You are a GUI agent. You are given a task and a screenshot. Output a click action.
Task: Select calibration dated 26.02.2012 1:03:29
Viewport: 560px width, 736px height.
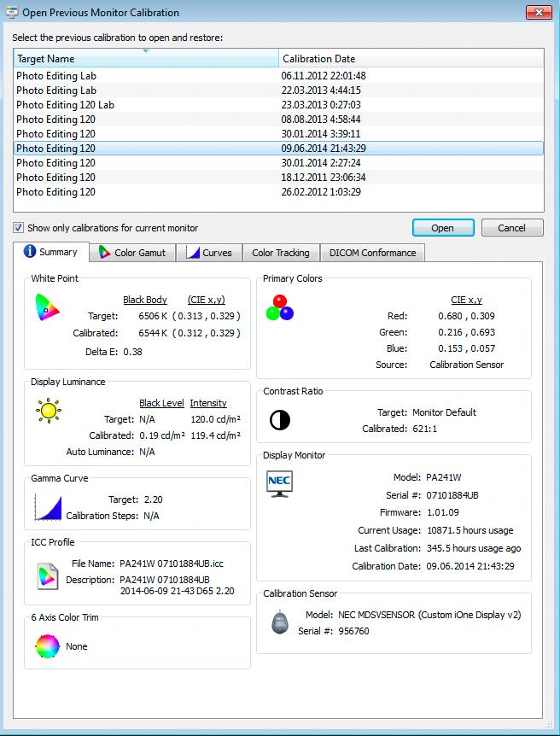point(278,192)
